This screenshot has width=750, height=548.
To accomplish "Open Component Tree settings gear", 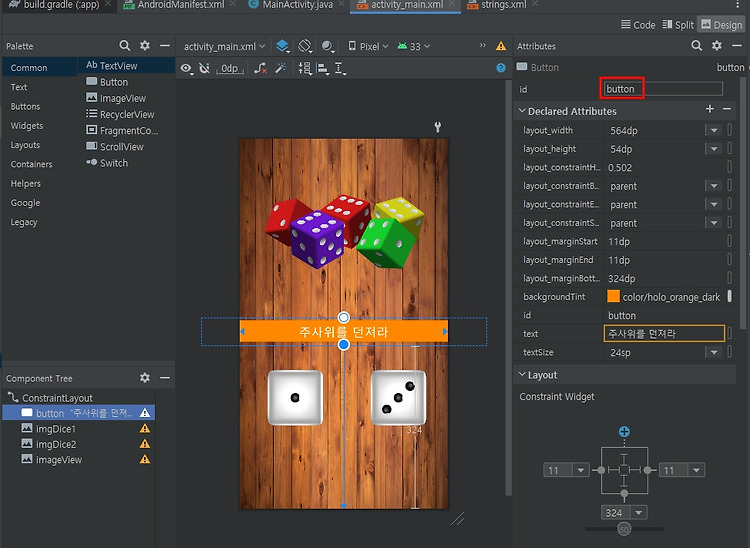I will tap(144, 378).
